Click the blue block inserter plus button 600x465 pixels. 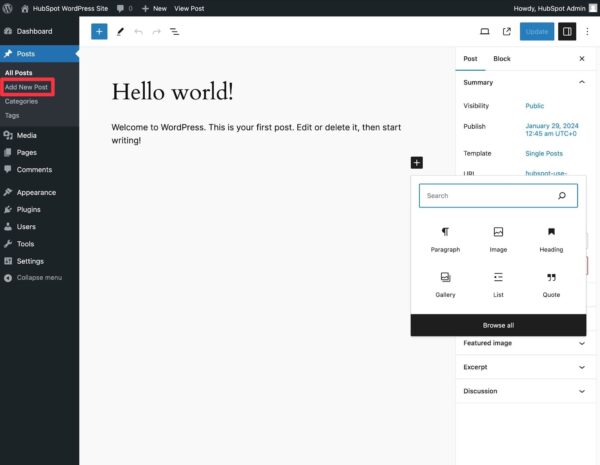click(99, 31)
